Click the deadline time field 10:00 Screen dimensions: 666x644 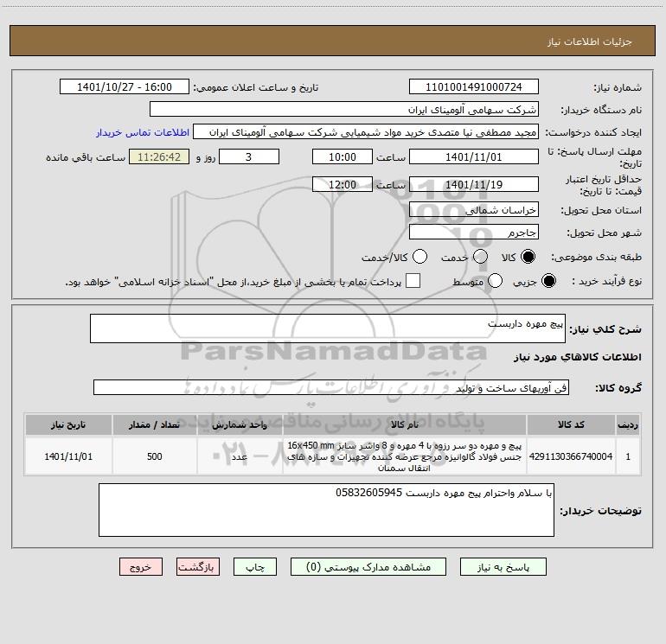click(x=343, y=157)
